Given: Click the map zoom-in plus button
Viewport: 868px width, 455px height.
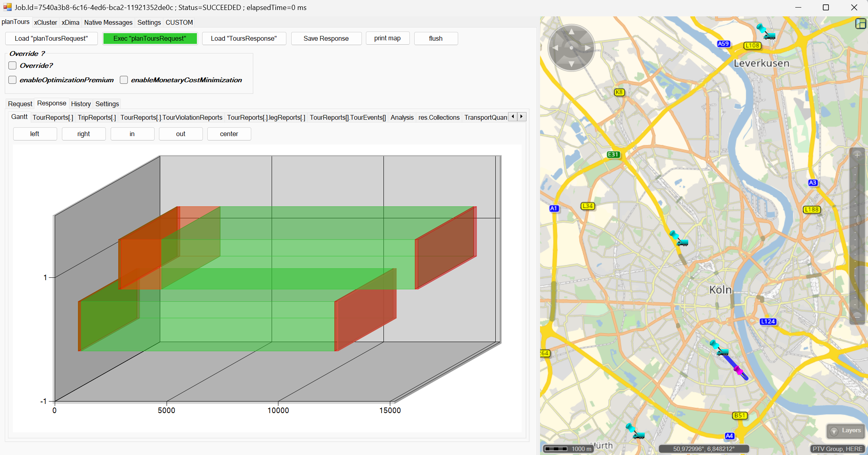Looking at the screenshot, I should click(x=857, y=155).
